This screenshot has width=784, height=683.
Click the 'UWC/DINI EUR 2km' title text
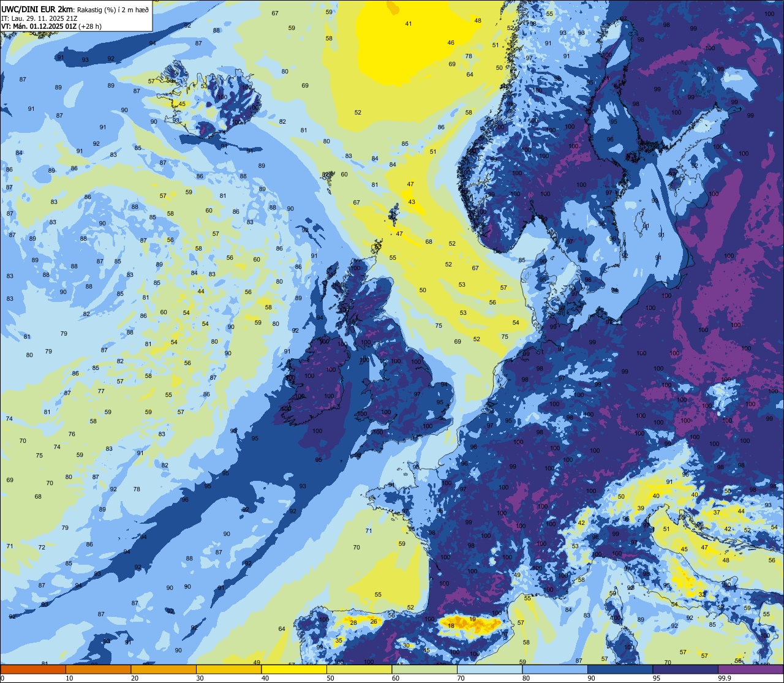37,9
